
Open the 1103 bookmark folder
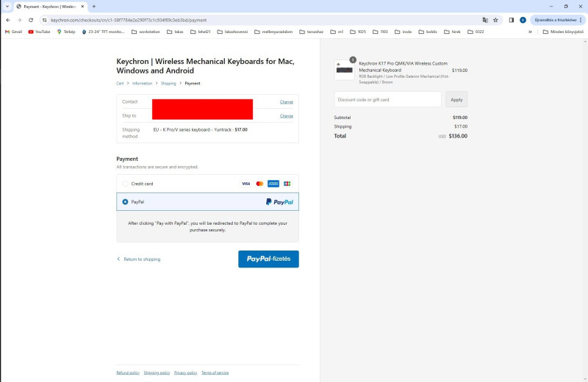click(x=380, y=32)
